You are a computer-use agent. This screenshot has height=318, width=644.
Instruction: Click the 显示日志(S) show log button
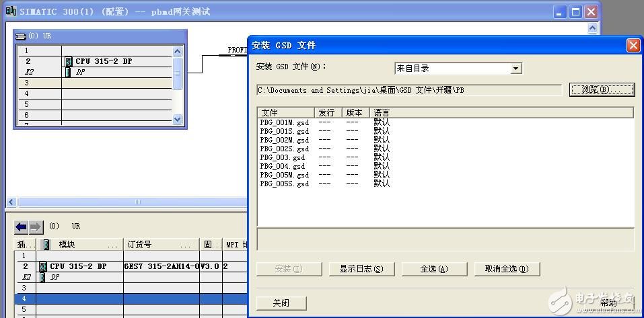point(361,269)
